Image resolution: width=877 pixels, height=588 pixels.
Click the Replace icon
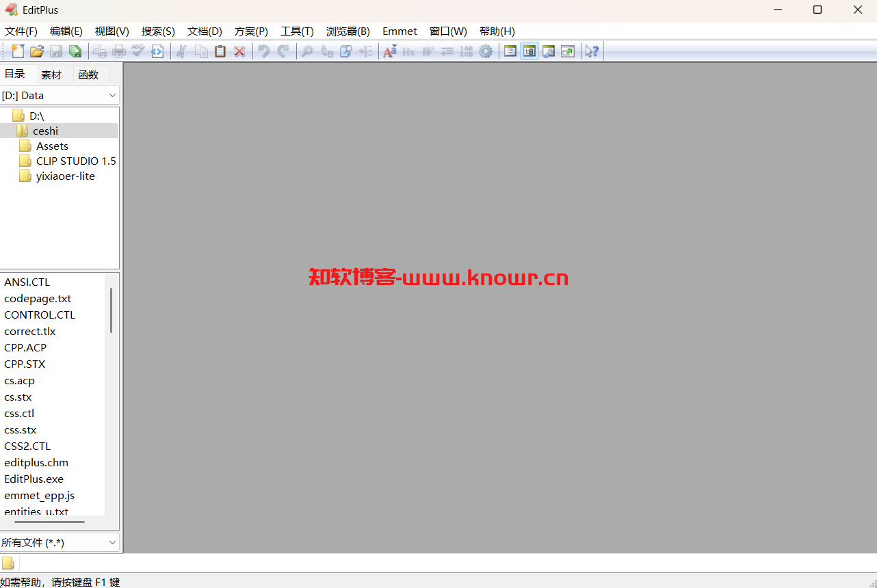(327, 51)
